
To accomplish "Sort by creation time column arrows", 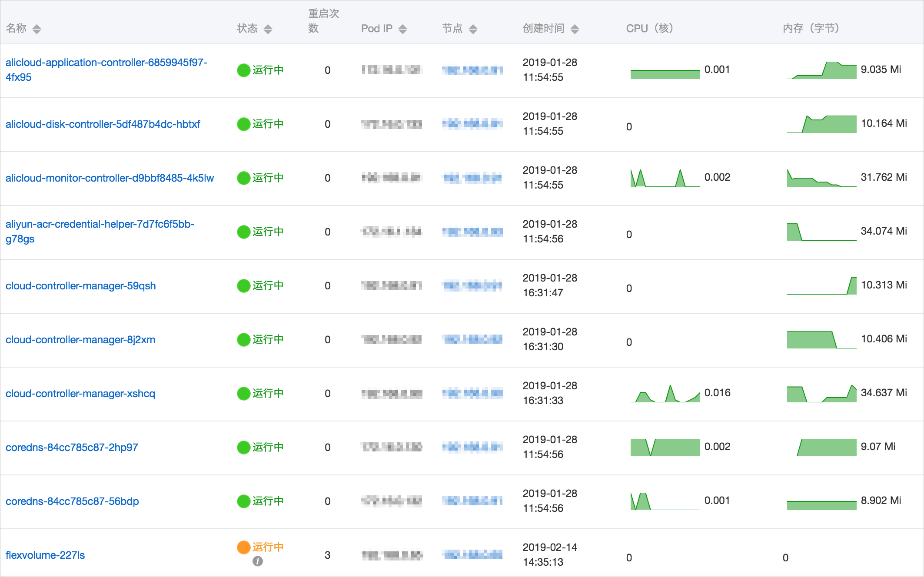I will pos(575,29).
